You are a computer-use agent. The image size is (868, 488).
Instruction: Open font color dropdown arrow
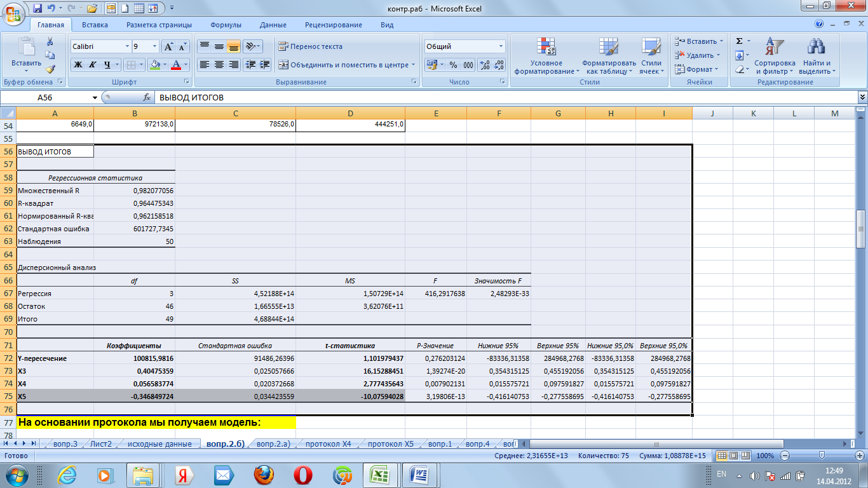(186, 65)
